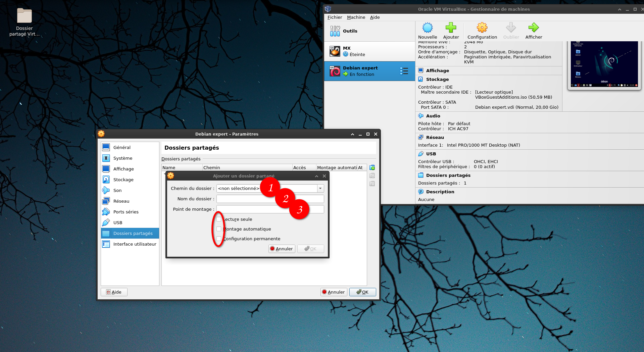This screenshot has width=644, height=352.
Task: Click the Name column header
Action: [x=182, y=167]
